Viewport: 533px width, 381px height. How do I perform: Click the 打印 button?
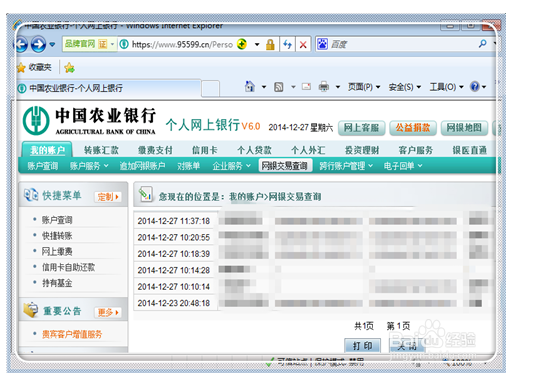coord(362,346)
